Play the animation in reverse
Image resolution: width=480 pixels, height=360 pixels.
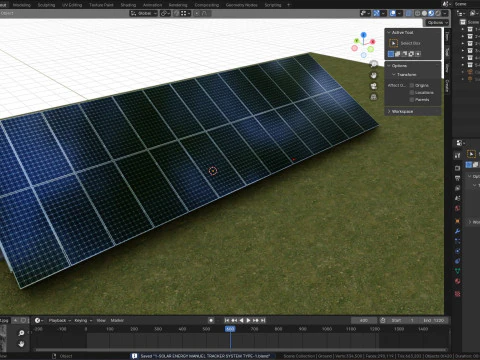(x=241, y=320)
